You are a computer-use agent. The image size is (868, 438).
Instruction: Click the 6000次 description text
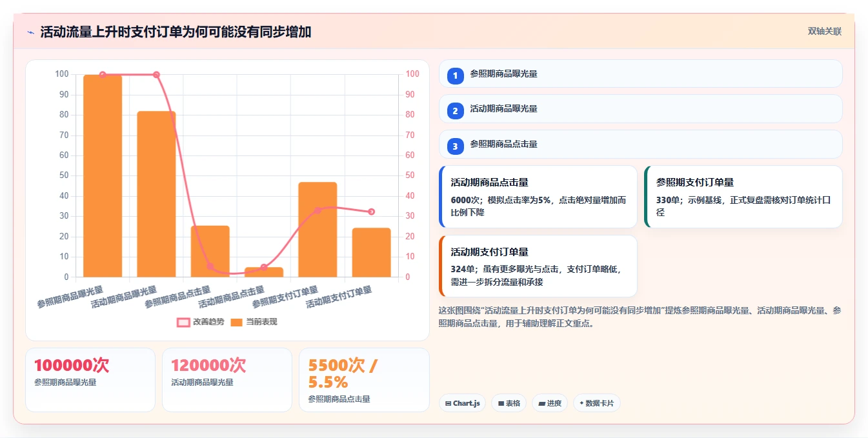point(538,206)
